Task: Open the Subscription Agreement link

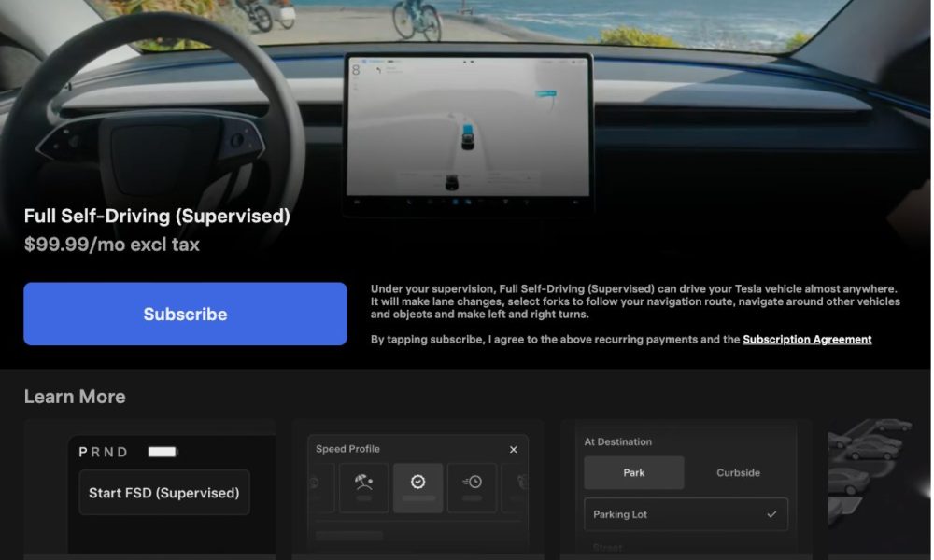Action: coord(807,340)
